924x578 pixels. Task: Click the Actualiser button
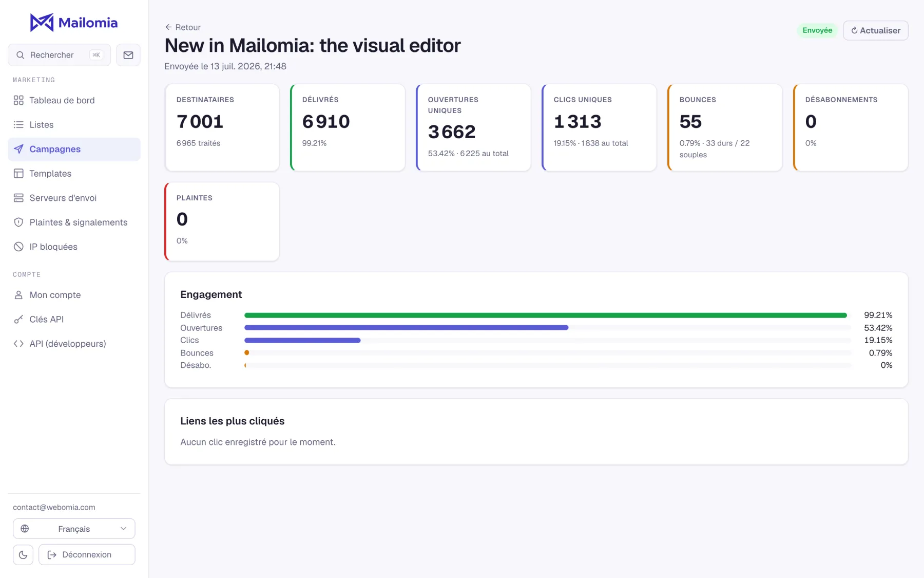coord(876,30)
